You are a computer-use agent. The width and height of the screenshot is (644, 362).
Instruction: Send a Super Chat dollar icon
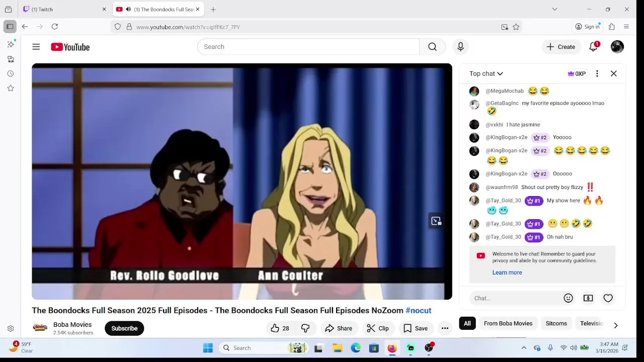(x=588, y=298)
